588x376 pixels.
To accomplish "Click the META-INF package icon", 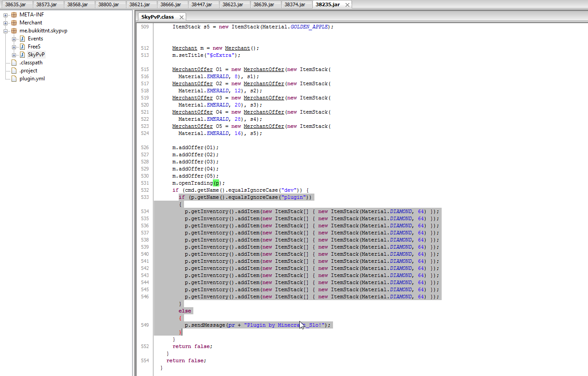I will [14, 15].
